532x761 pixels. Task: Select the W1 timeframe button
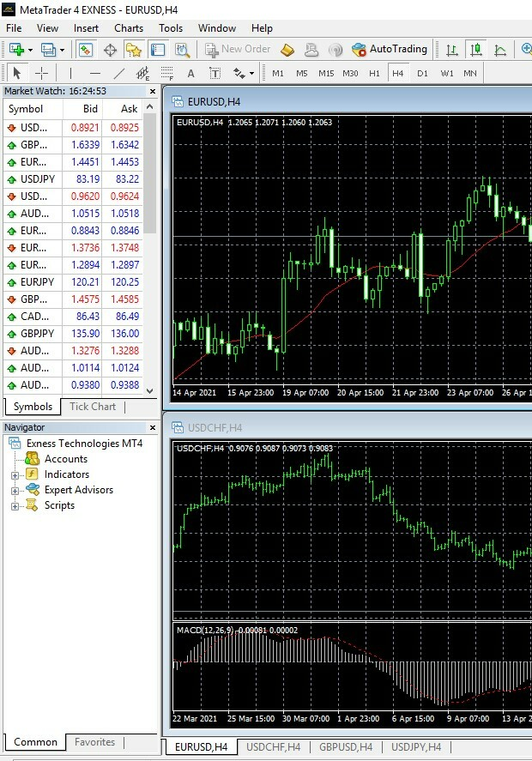point(447,73)
